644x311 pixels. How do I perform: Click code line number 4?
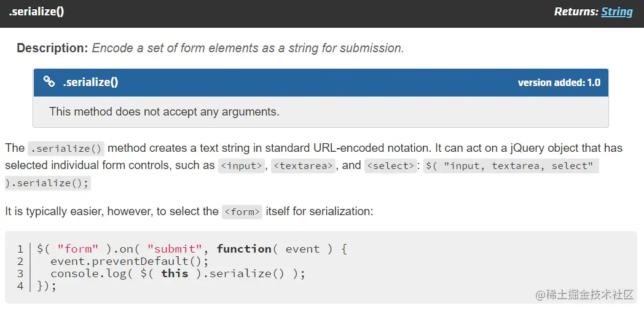pos(20,286)
